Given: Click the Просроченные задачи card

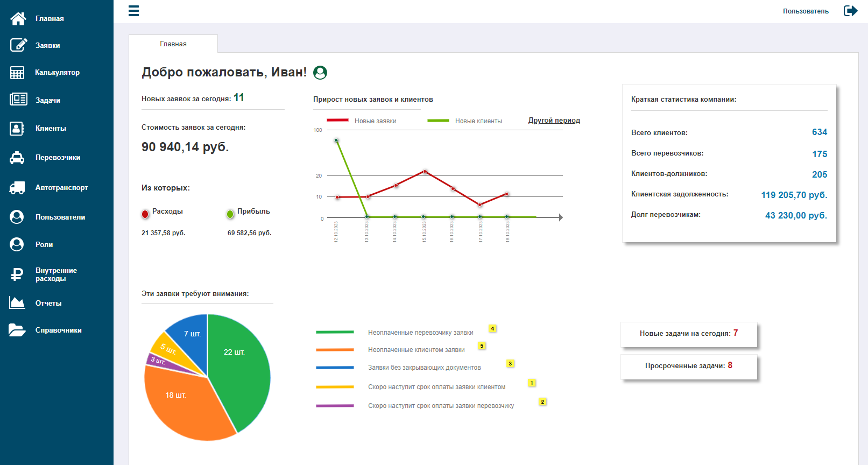Looking at the screenshot, I should pos(689,367).
